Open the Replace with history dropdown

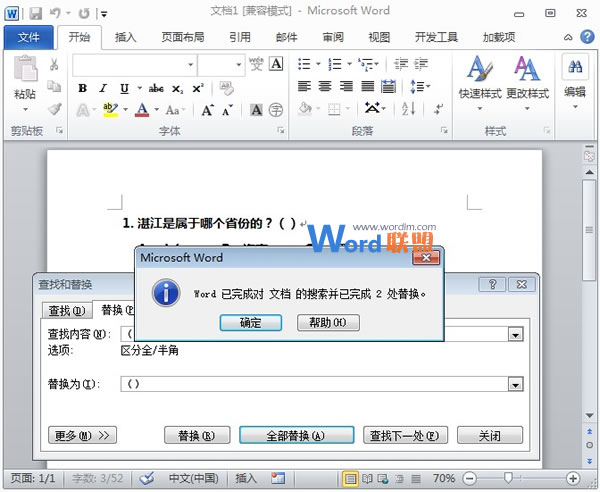pyautogui.click(x=515, y=384)
